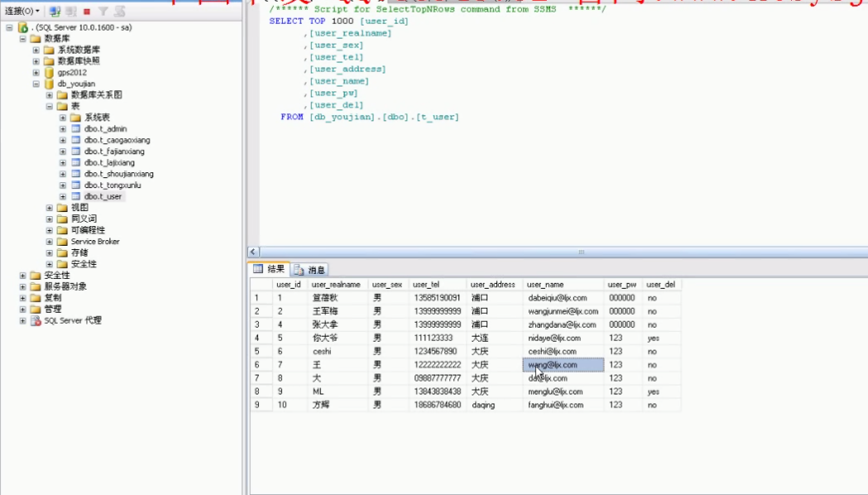Collapse the db_youjian database node
Screen dimensions: 868x495
click(x=36, y=84)
